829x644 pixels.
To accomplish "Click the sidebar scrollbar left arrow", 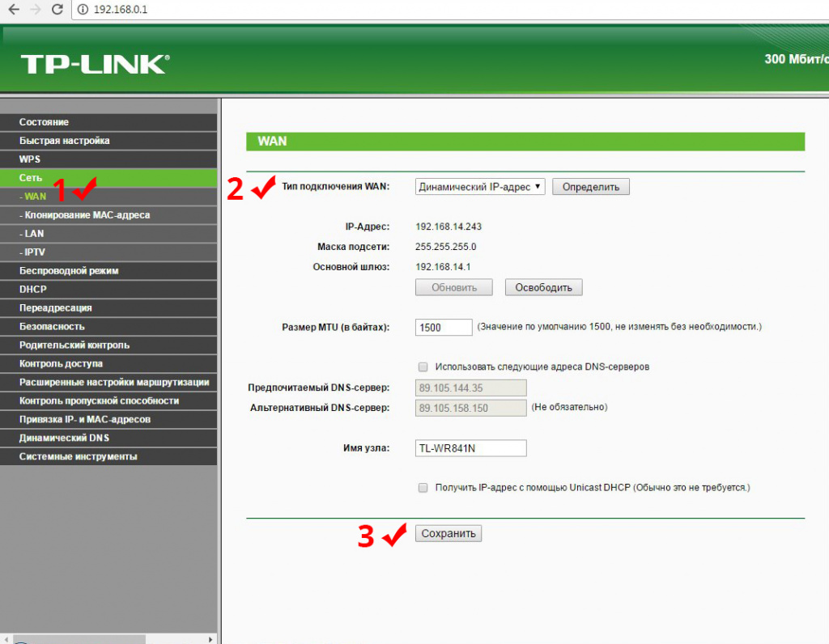I will point(6,639).
